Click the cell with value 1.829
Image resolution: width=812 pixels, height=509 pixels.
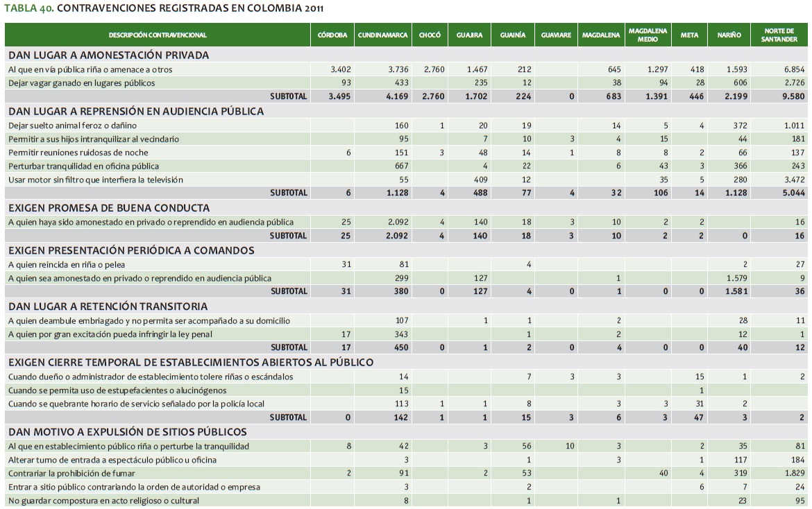click(x=794, y=474)
